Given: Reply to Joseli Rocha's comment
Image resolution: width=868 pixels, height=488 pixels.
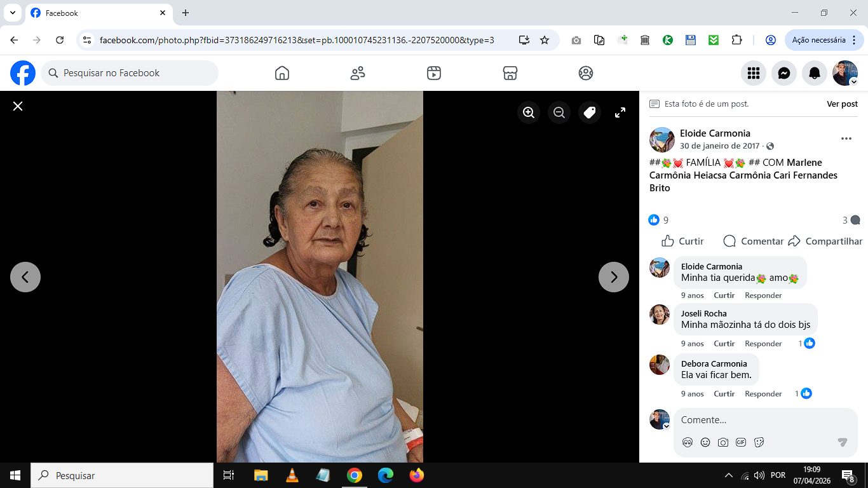Looking at the screenshot, I should (763, 343).
